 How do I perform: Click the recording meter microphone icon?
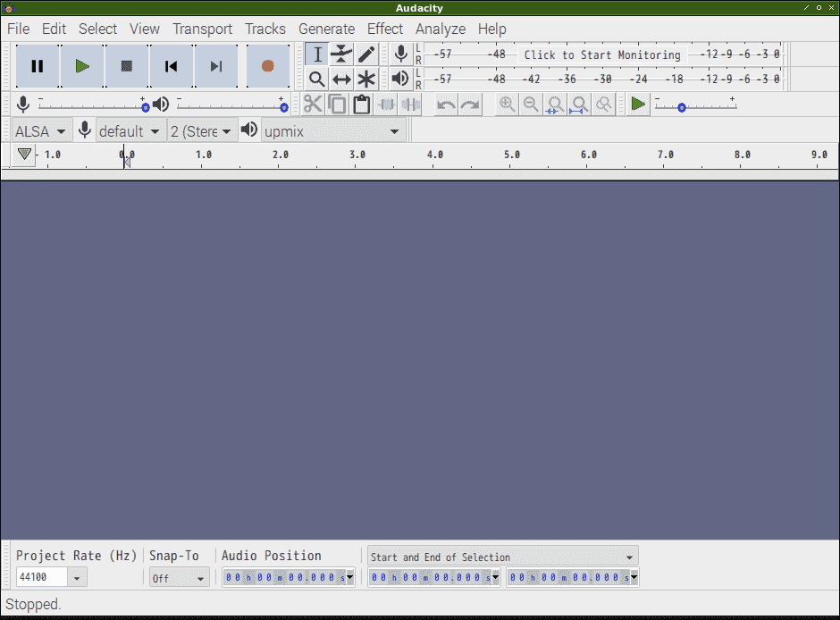click(x=400, y=54)
